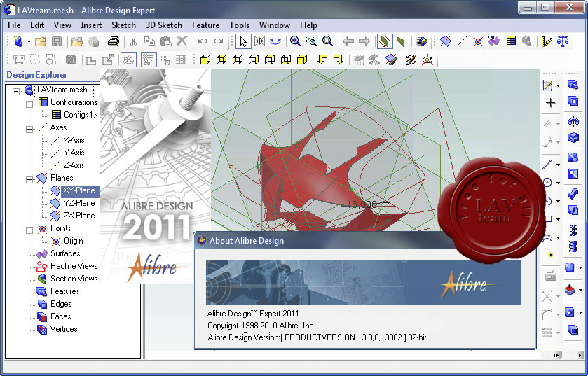
Task: Select YZ-Plane in Design Explorer
Action: point(79,203)
